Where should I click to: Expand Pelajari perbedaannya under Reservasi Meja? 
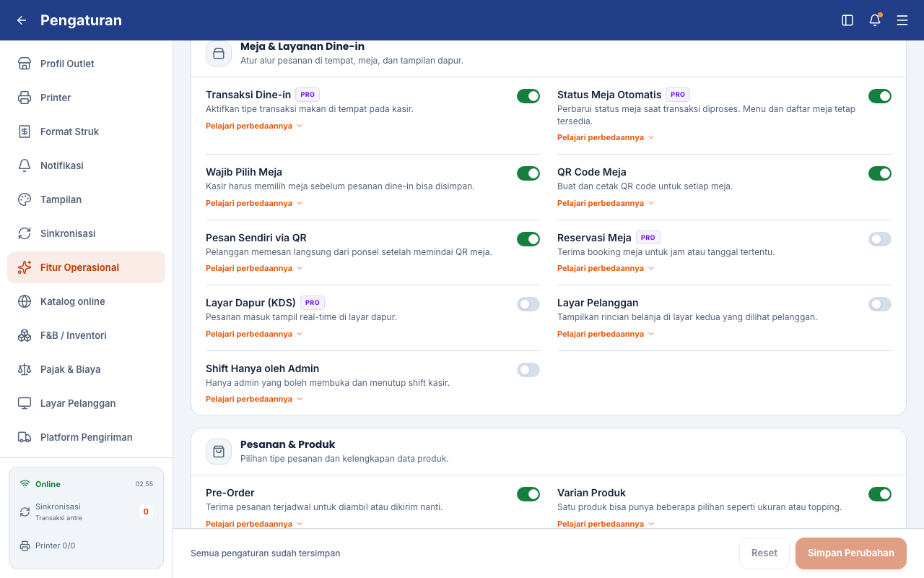point(606,268)
